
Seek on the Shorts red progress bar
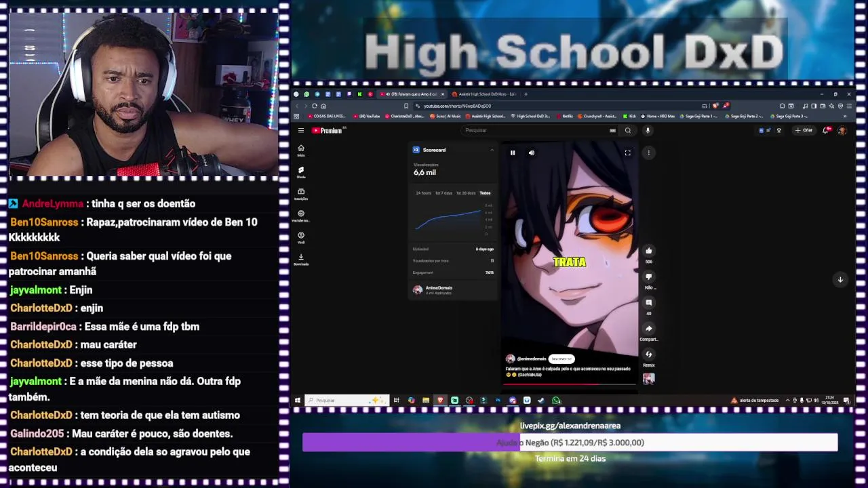click(570, 384)
